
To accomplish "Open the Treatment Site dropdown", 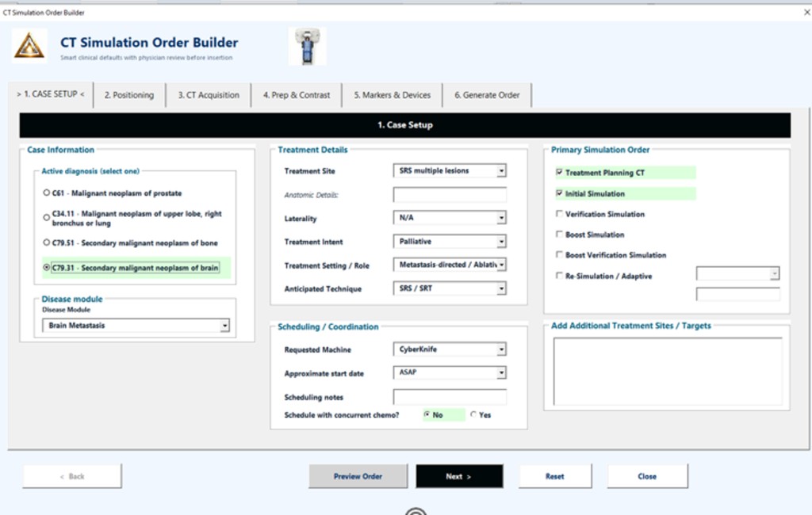I will pyautogui.click(x=501, y=171).
